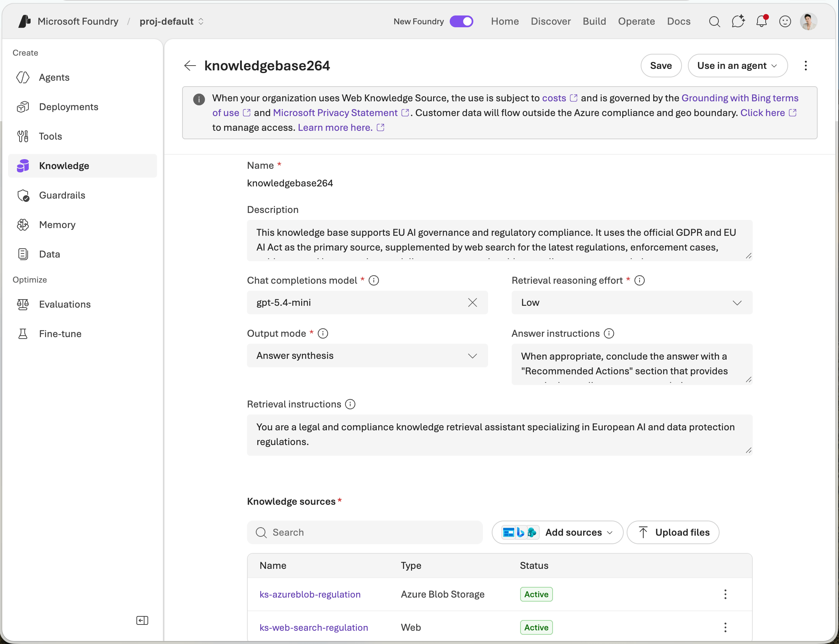This screenshot has height=644, width=839.
Task: Click the Microsoft Foundry logo icon
Action: tap(25, 21)
